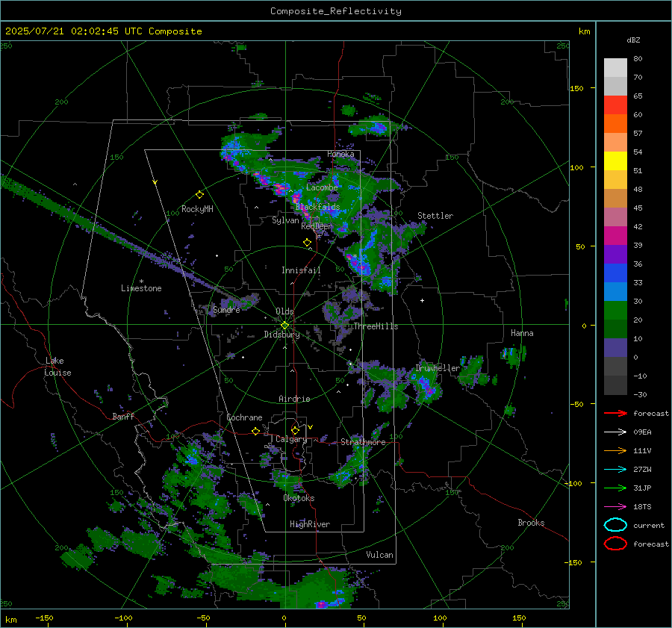Click the red 60-65 dBZ color swatch
This screenshot has width=672, height=628.
615,105
